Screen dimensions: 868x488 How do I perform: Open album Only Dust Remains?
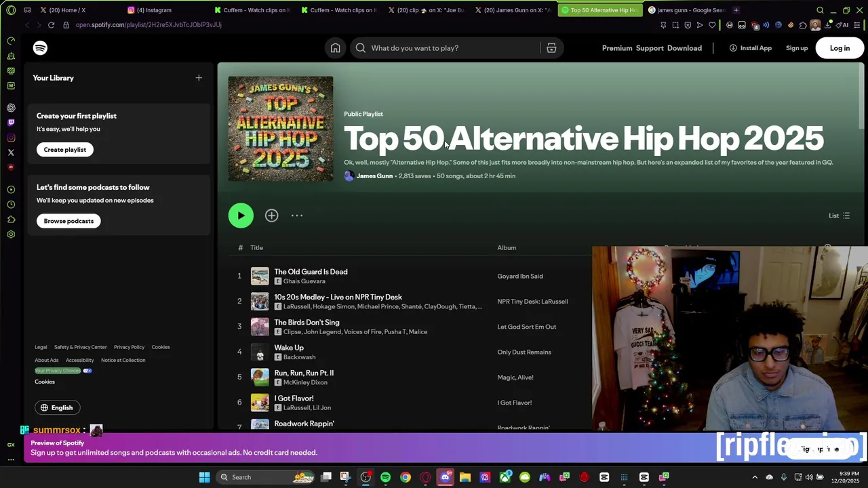pyautogui.click(x=524, y=352)
